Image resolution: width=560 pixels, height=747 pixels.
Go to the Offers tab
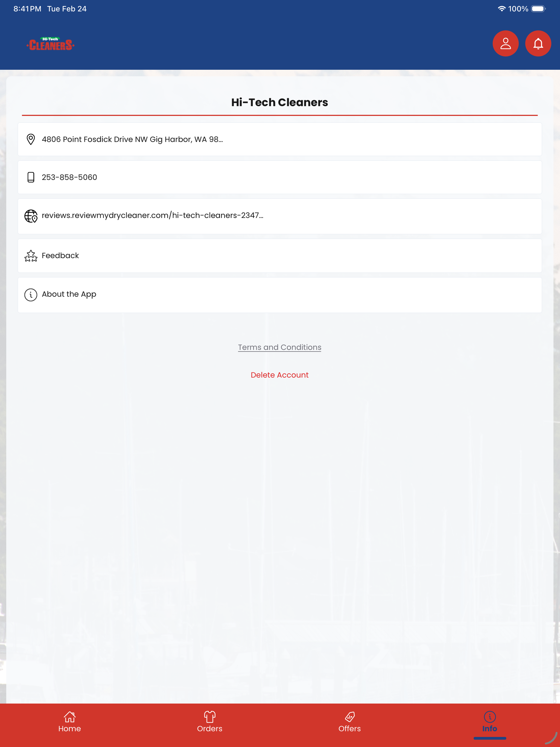349,722
